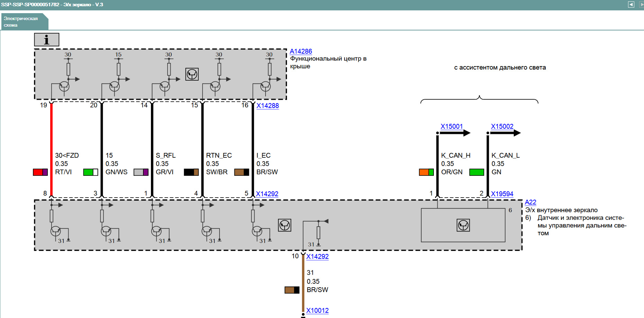The height and width of the screenshot is (318, 644).
Task: Click the BR/SW color swatch beside I_EC wire
Action: (x=242, y=172)
